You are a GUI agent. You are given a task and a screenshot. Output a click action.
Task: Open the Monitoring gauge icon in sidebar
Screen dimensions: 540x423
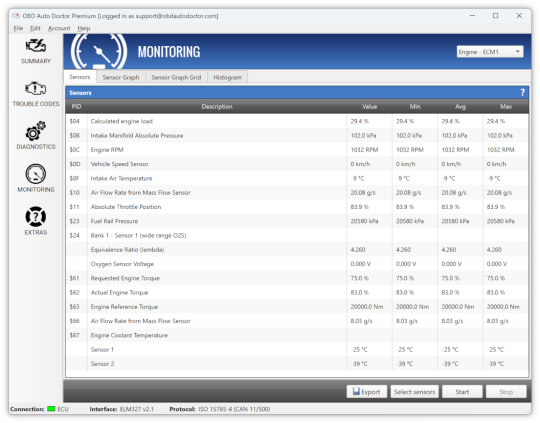[36, 174]
